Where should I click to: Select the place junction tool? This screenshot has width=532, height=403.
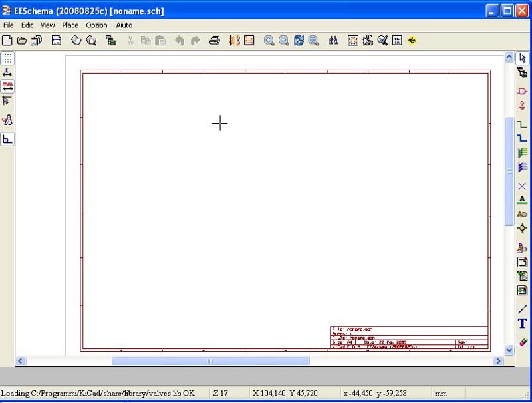click(523, 228)
